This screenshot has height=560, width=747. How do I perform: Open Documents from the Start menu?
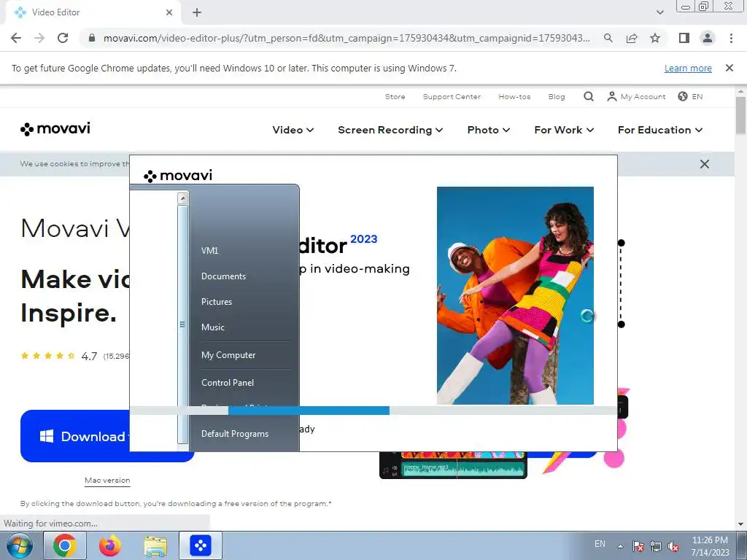[223, 276]
